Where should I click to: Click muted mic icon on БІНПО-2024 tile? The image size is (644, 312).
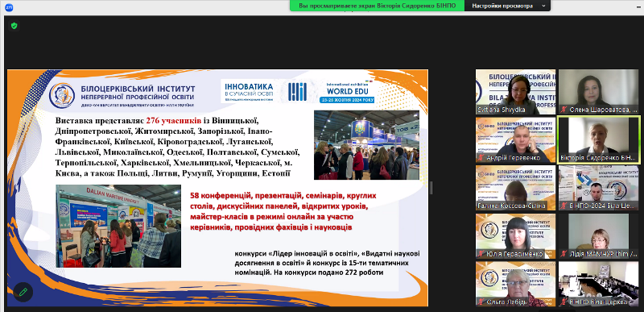(x=564, y=206)
